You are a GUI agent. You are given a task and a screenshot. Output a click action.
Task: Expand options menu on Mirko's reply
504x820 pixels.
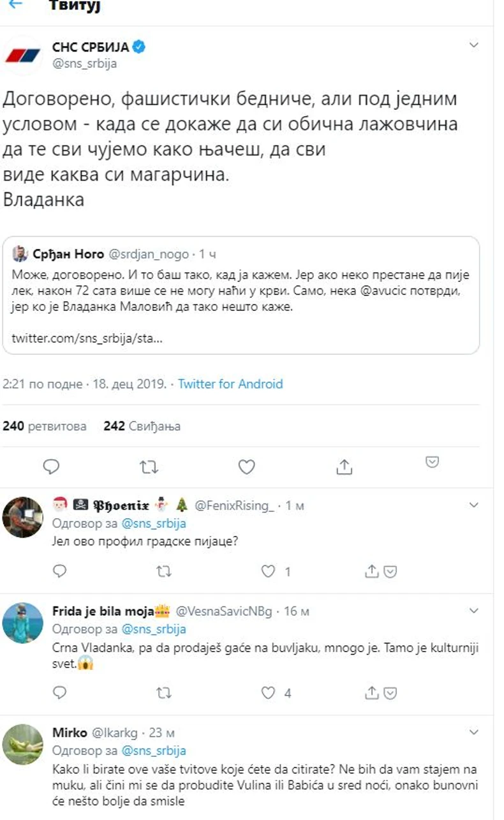tap(474, 732)
